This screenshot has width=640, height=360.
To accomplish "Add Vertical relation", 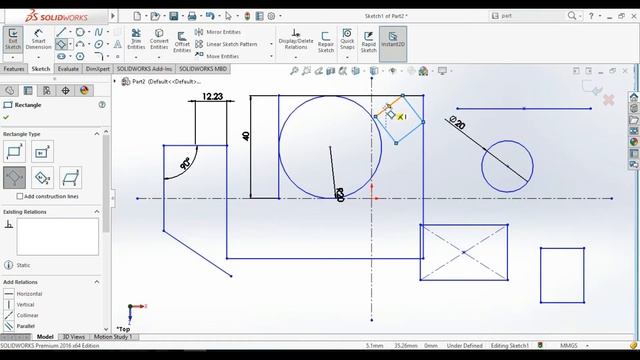I will click(19, 304).
